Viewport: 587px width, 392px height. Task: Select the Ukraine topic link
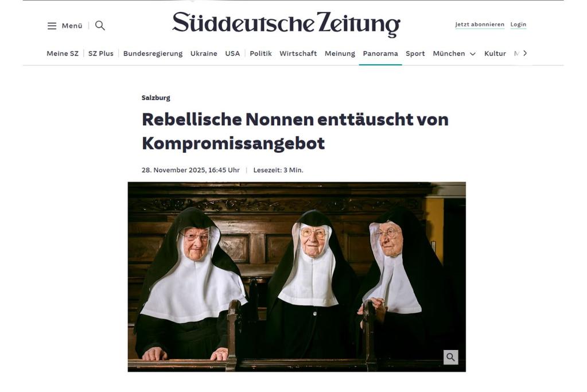click(204, 53)
